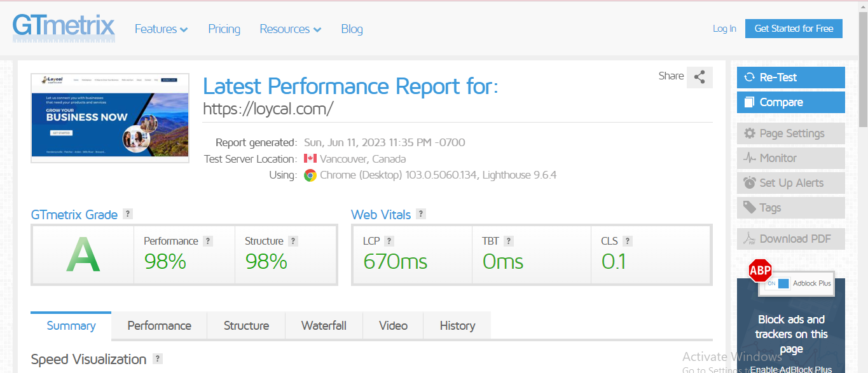Click Get Started for Free button

tap(794, 29)
